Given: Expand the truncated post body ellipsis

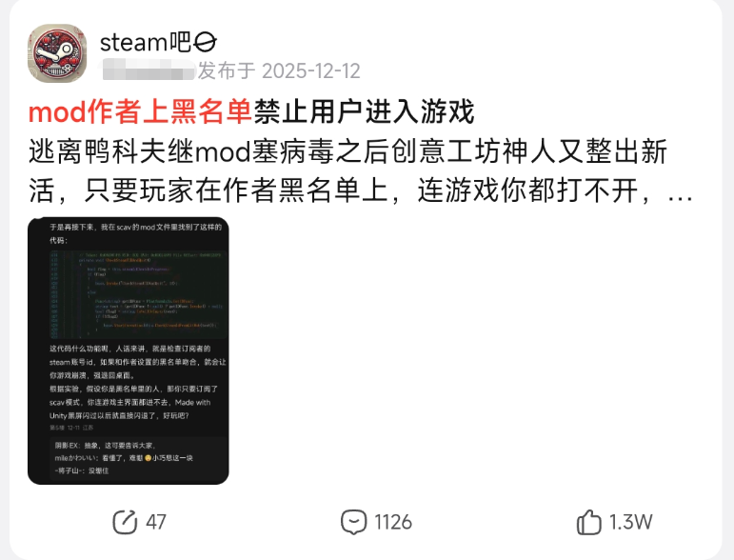Looking at the screenshot, I should (681, 191).
